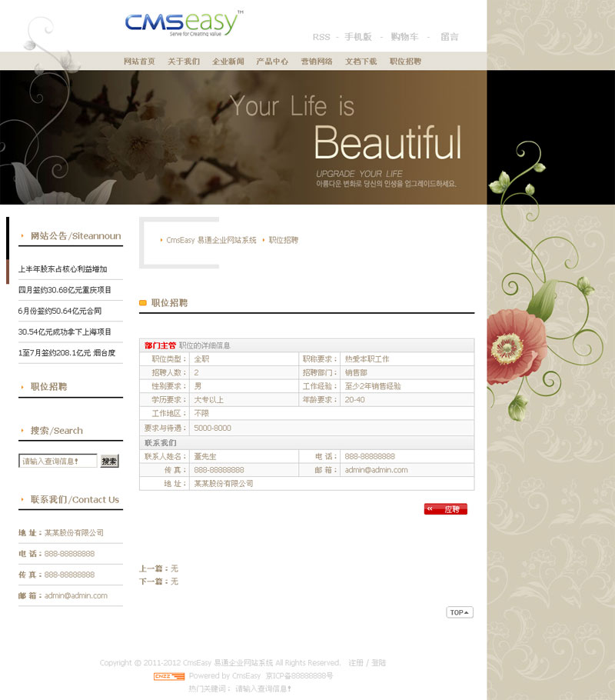Click the CNZZ statistics badge in footer
Screen dimensions: 615x700
tap(169, 676)
